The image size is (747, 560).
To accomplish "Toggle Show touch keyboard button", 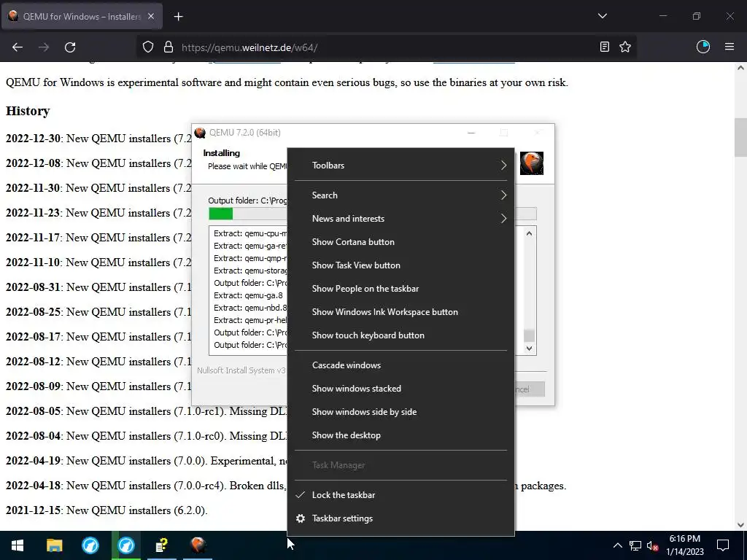I will [400, 335].
